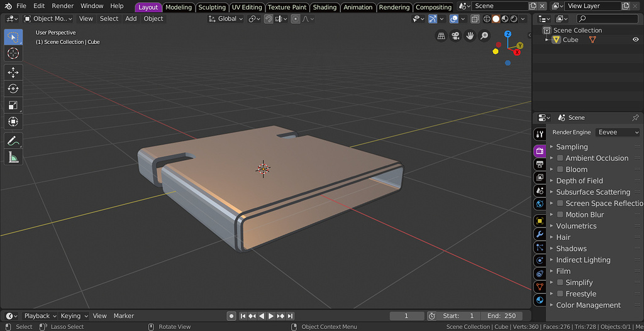Click the zoom view magnifier icon
This screenshot has height=331, width=644.
(x=485, y=36)
